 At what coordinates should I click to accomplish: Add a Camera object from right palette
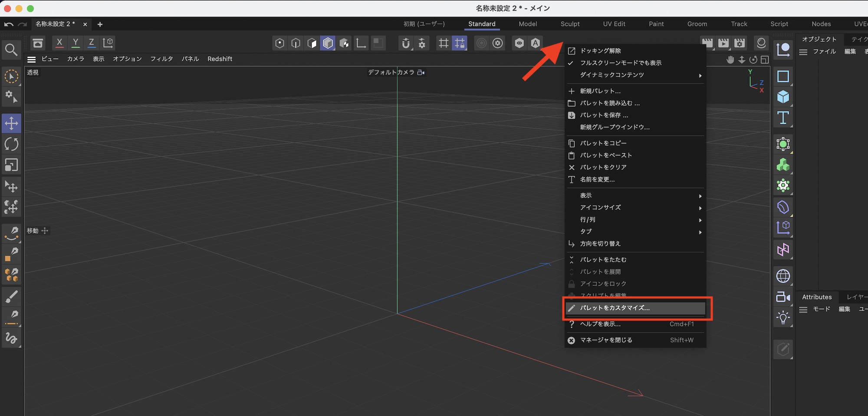click(x=783, y=297)
